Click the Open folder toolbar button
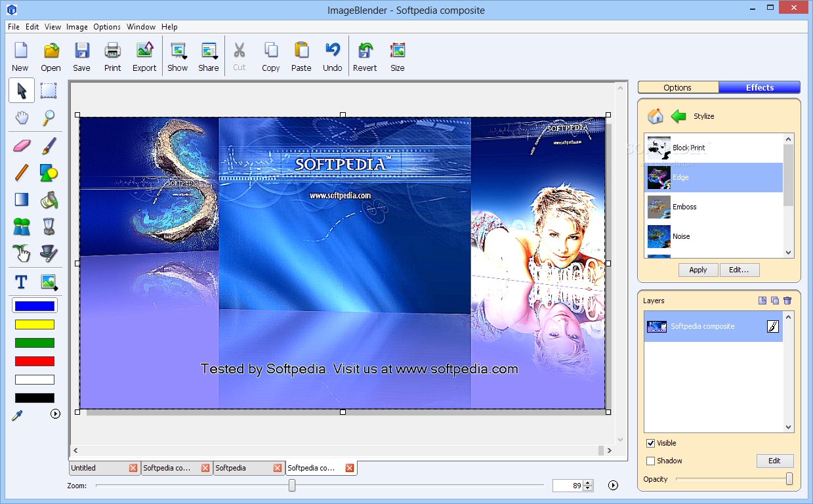 (51, 57)
